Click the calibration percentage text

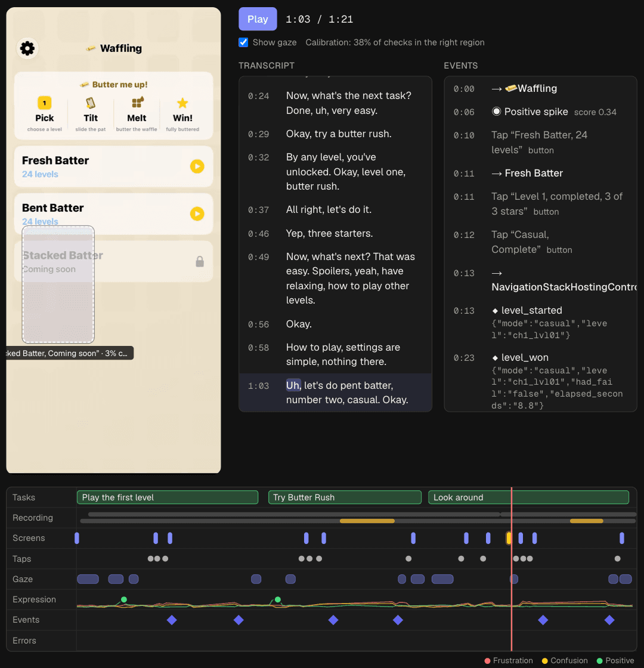point(395,42)
